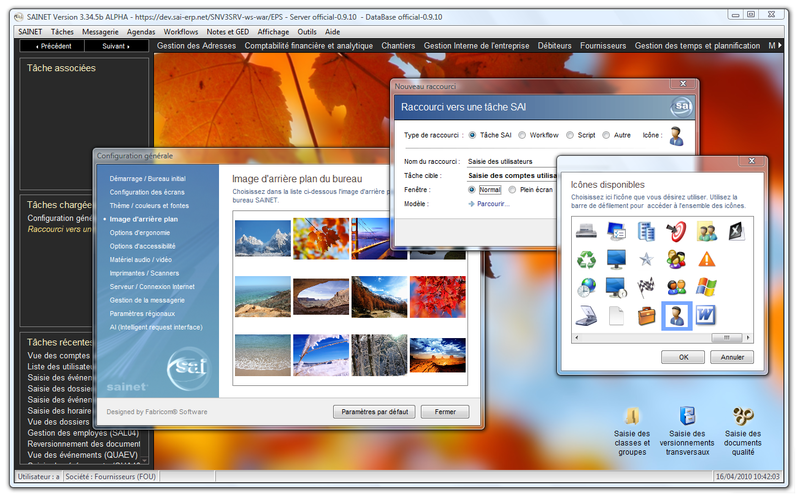Image resolution: width=800 pixels, height=497 pixels.
Task: Choose the green recycle icon
Action: point(587,260)
